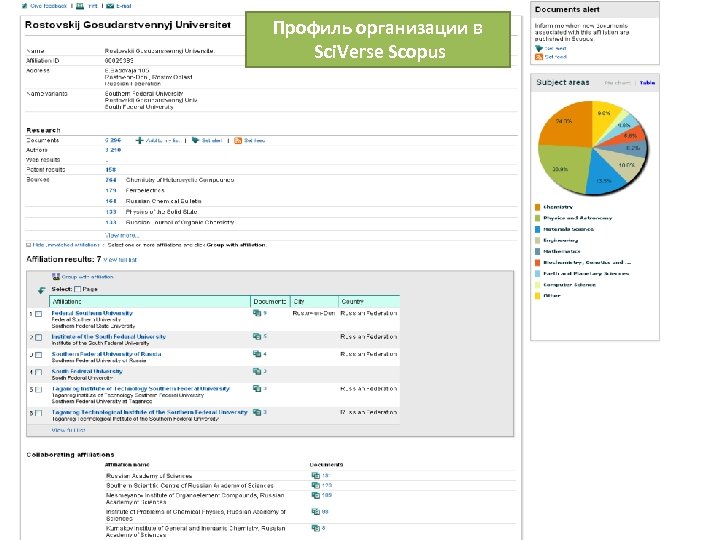Click Set alert icon in Documents row
Screen dimensions: 720x540
195,141
